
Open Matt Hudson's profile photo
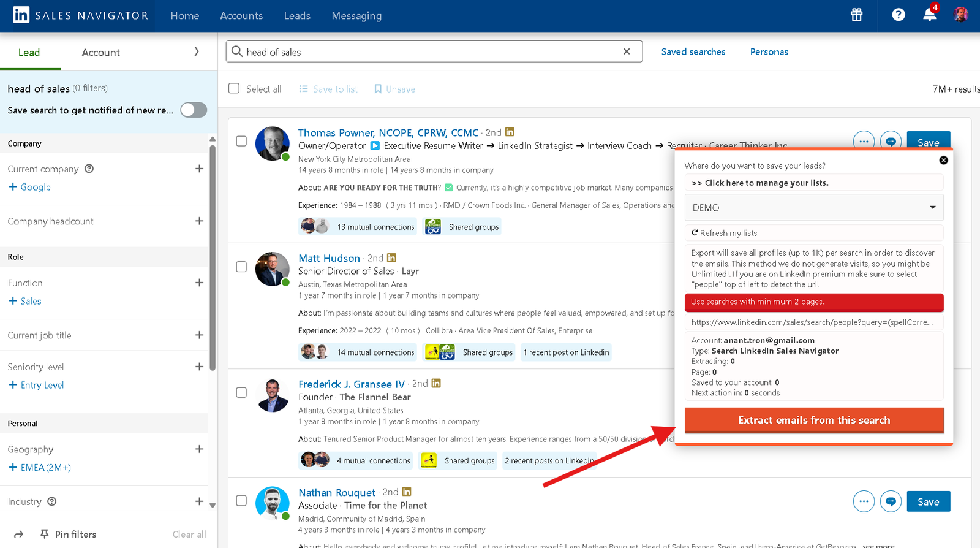pyautogui.click(x=272, y=269)
